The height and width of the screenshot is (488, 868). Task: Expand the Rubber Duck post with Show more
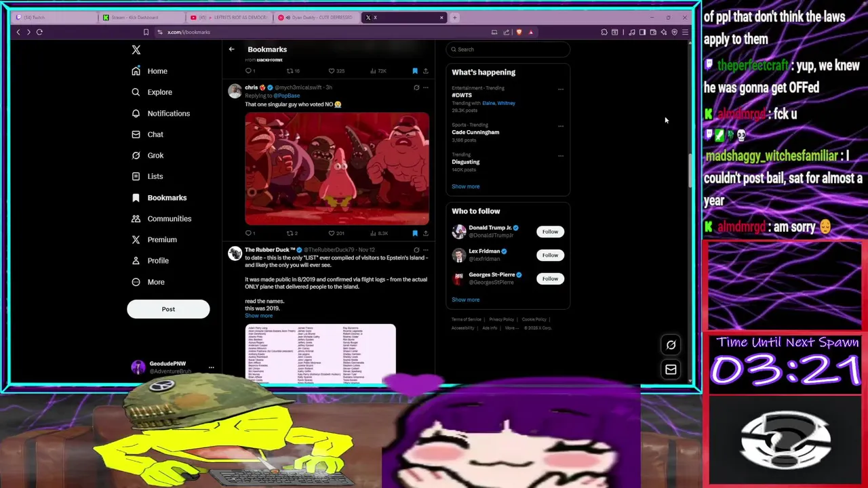258,316
